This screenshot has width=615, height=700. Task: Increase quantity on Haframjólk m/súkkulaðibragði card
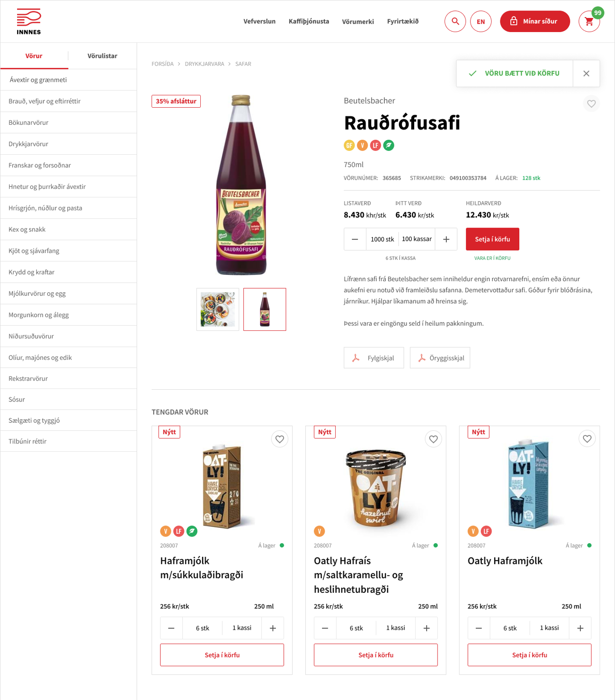273,628
